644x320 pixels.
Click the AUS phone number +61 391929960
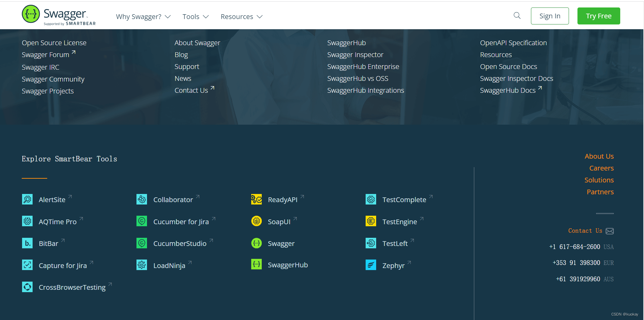point(578,279)
